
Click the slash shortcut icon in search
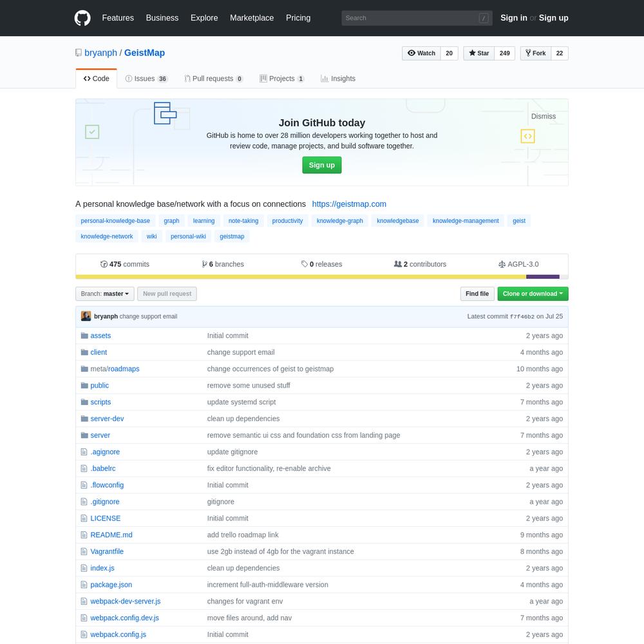tap(484, 18)
